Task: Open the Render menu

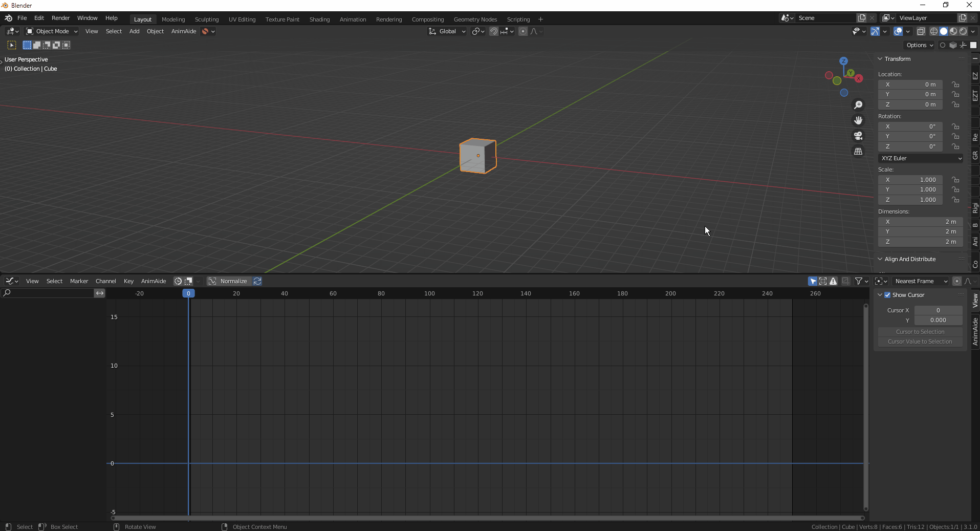Action: pos(60,18)
